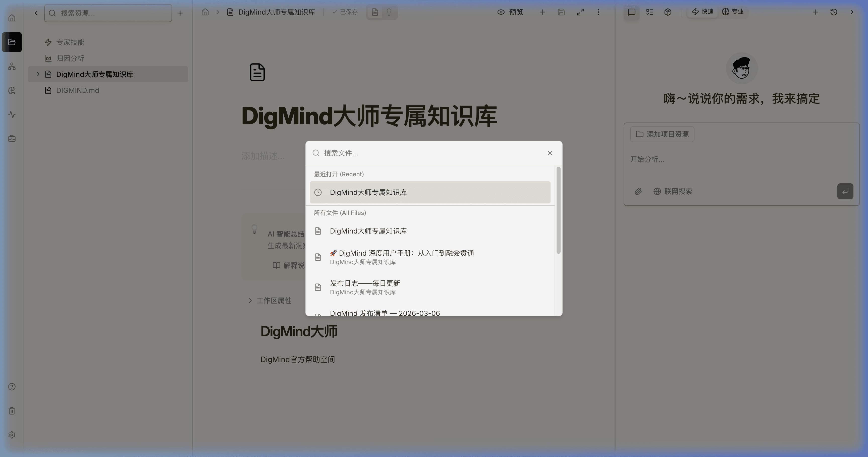Click the DigMind大师 heading
Viewport: 868px width, 457px height.
tap(299, 331)
